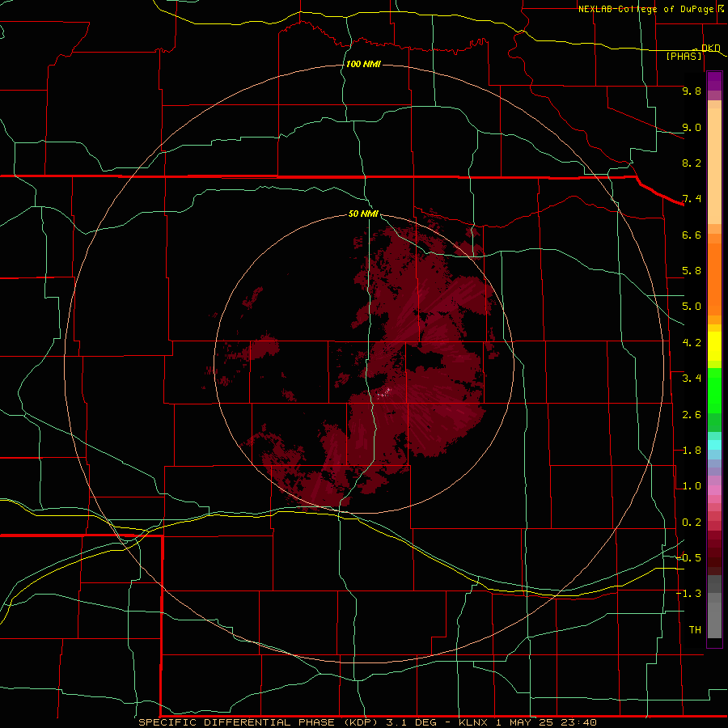The height and width of the screenshot is (728, 728).
Task: Select the 9.0 value on the color scale
Action: pos(692,127)
